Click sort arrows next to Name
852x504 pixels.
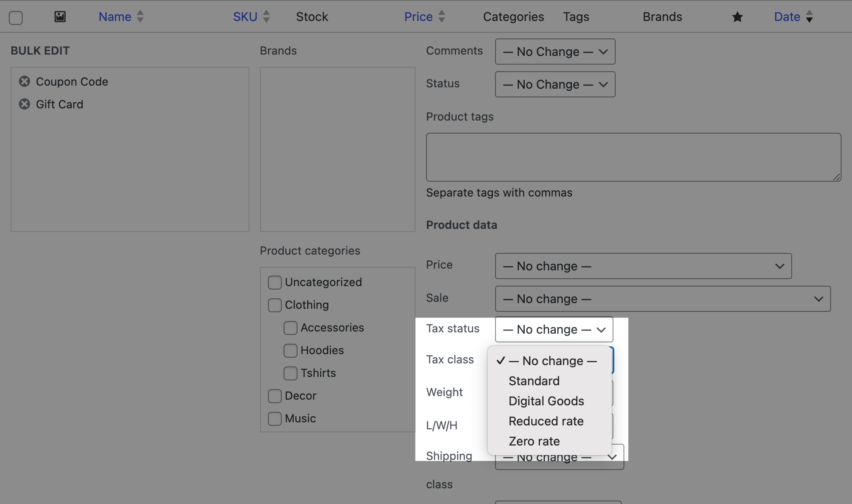140,17
